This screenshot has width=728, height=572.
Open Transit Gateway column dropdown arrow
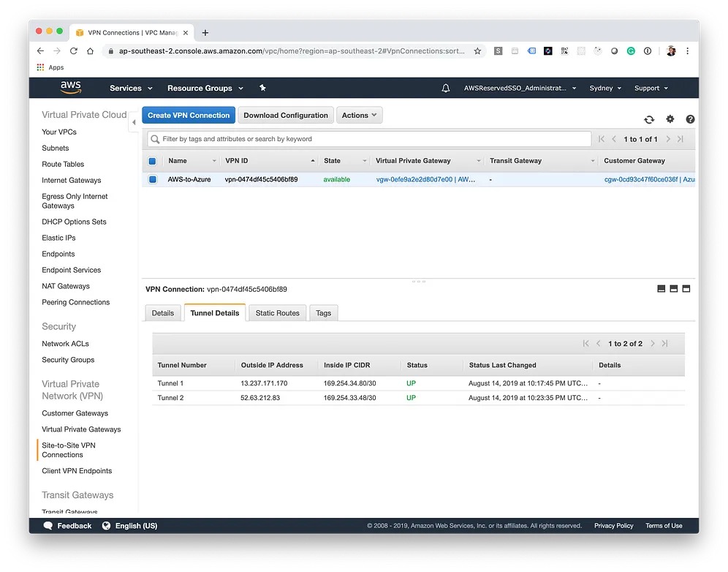pos(593,161)
